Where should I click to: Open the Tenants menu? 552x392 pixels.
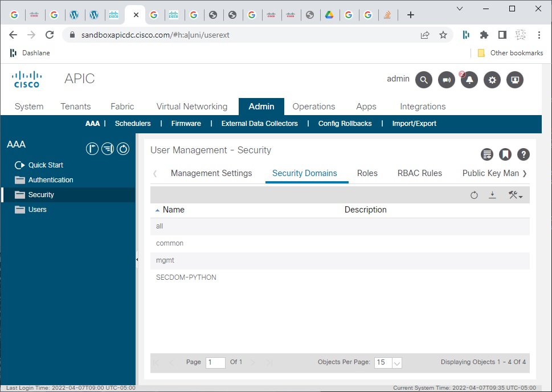(76, 107)
